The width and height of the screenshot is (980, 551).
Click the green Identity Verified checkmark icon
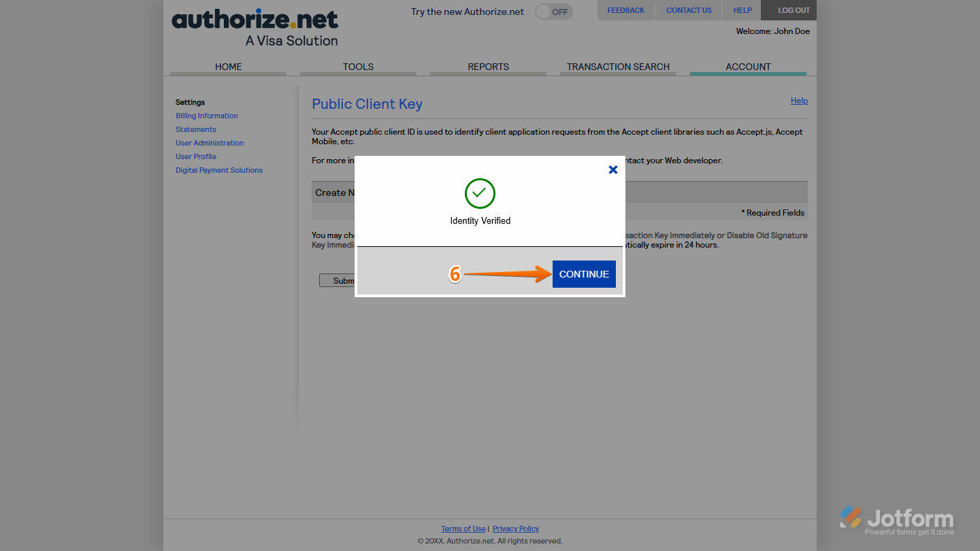(x=480, y=193)
